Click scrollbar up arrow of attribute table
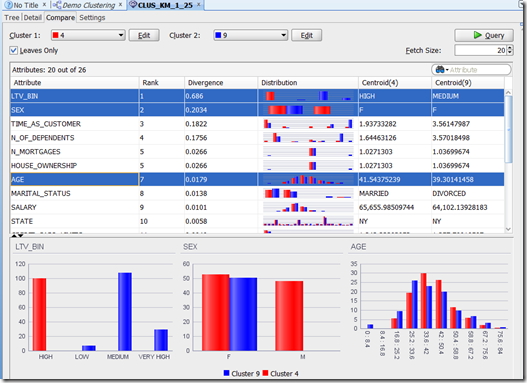This screenshot has height=383, width=527. 508,92
